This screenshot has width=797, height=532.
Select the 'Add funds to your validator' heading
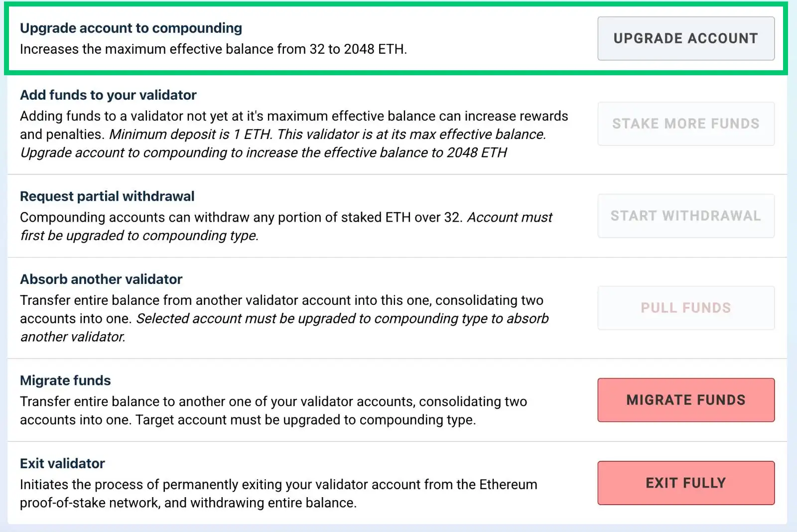[108, 95]
